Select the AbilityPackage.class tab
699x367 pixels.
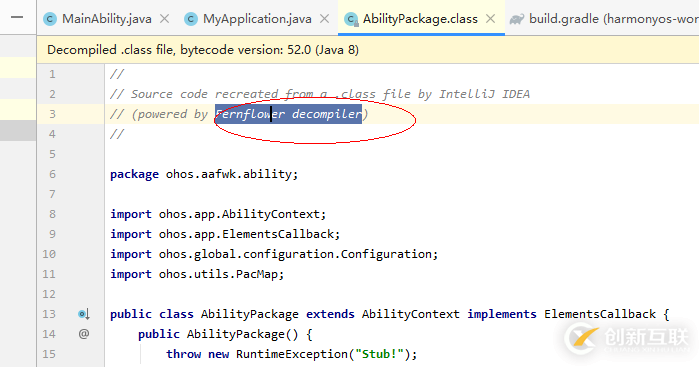pyautogui.click(x=420, y=19)
